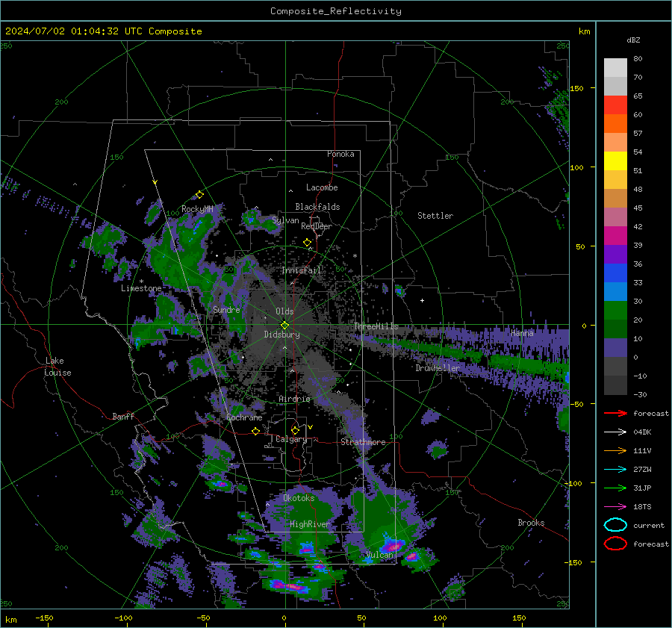Click the Banff label

click(123, 416)
